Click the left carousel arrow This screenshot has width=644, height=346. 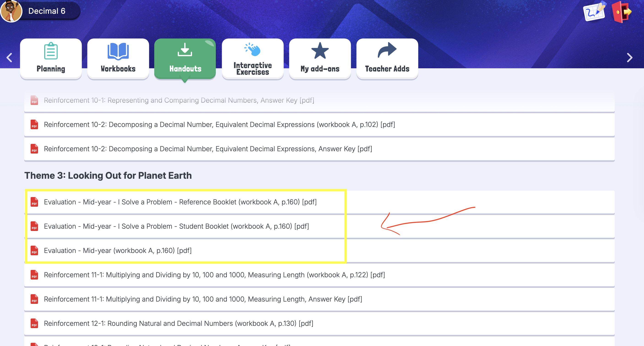[10, 58]
